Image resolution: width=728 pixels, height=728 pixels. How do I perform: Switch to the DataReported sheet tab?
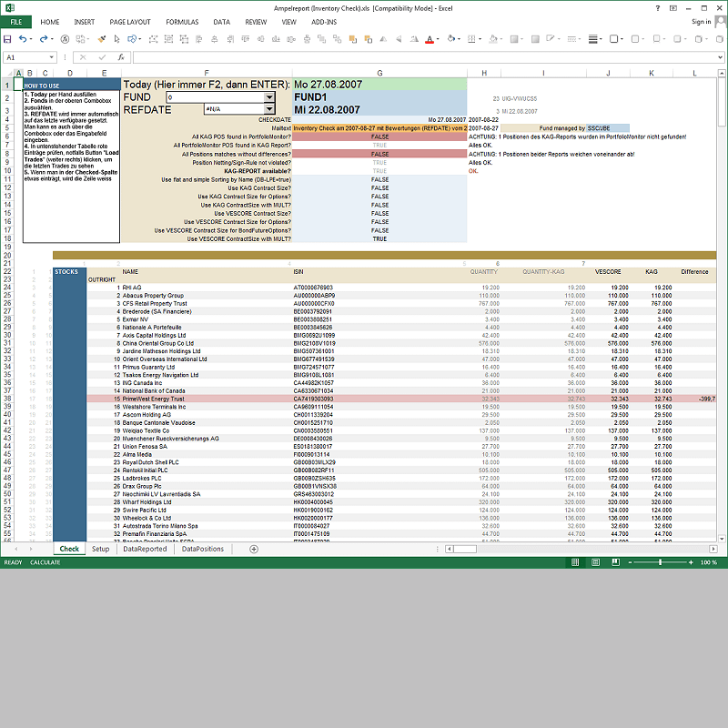[x=146, y=549]
